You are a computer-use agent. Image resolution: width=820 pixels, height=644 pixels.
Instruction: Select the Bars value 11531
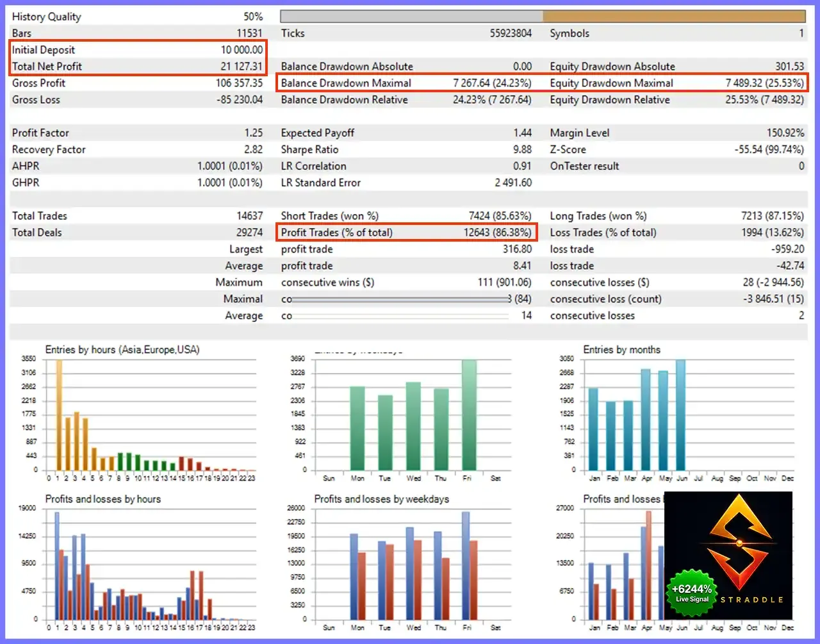(x=249, y=33)
